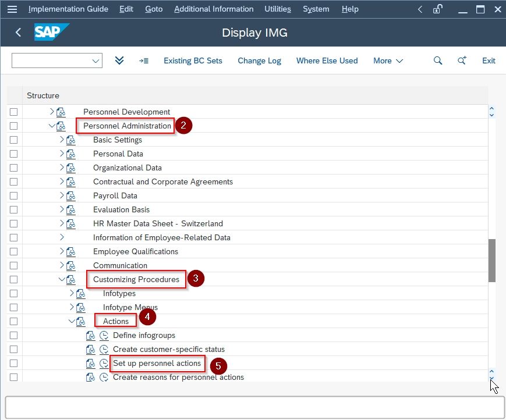Open documentation icon for Payroll Data

click(x=70, y=195)
